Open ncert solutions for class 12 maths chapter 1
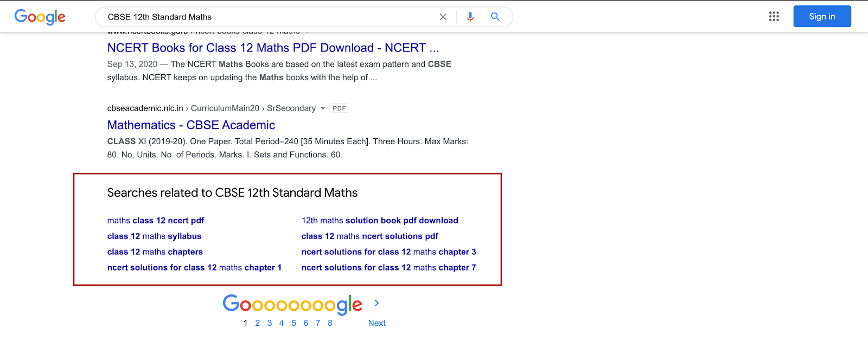This screenshot has height=341, width=868. 194,268
